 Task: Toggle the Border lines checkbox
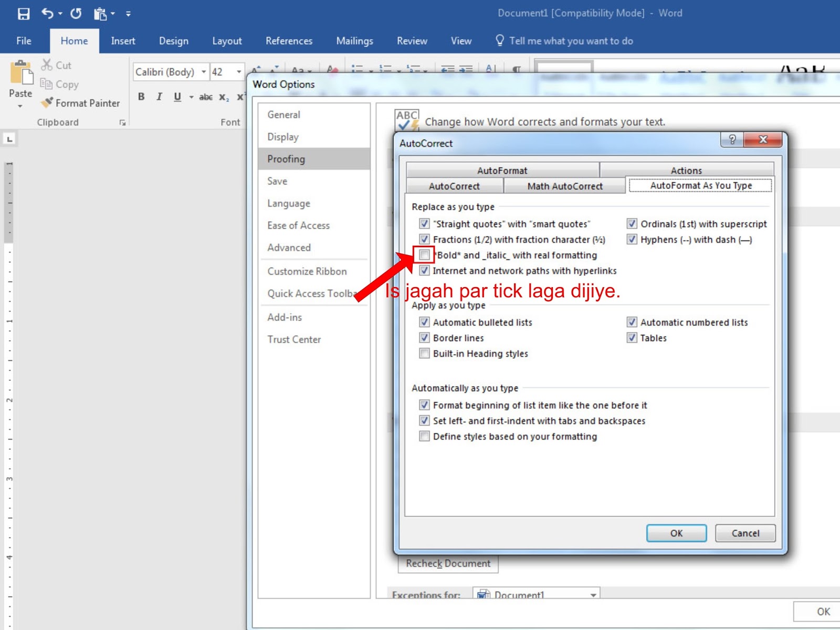424,338
